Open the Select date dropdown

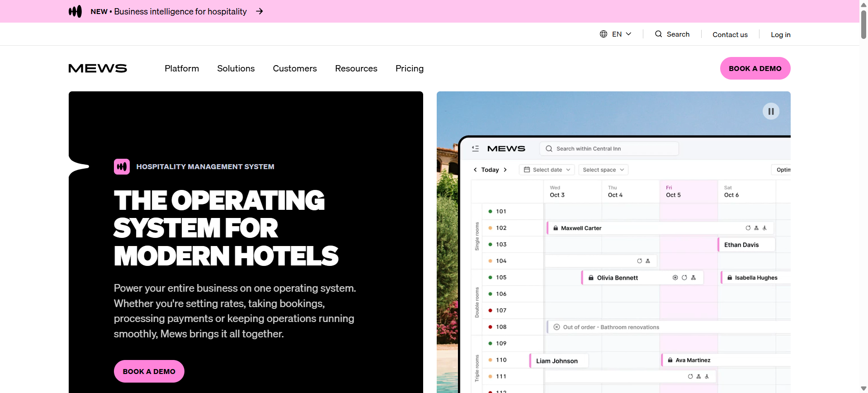coord(547,170)
